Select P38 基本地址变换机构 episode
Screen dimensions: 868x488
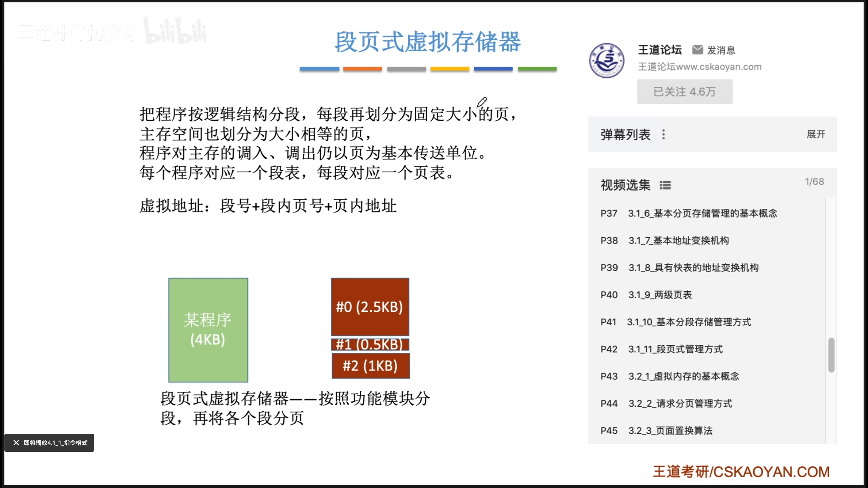click(678, 241)
